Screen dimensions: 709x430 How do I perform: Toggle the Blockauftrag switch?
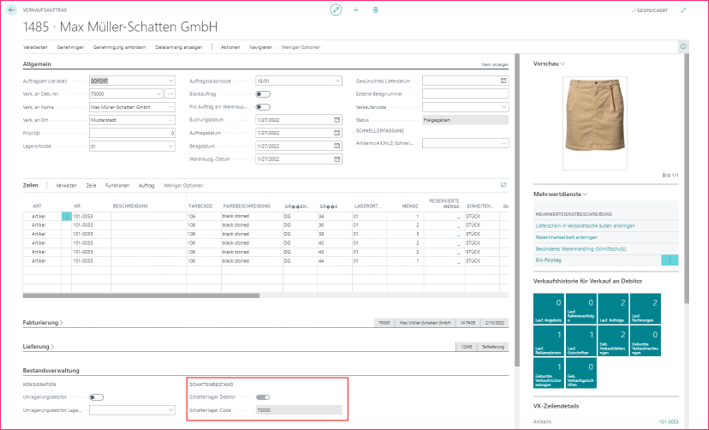263,93
